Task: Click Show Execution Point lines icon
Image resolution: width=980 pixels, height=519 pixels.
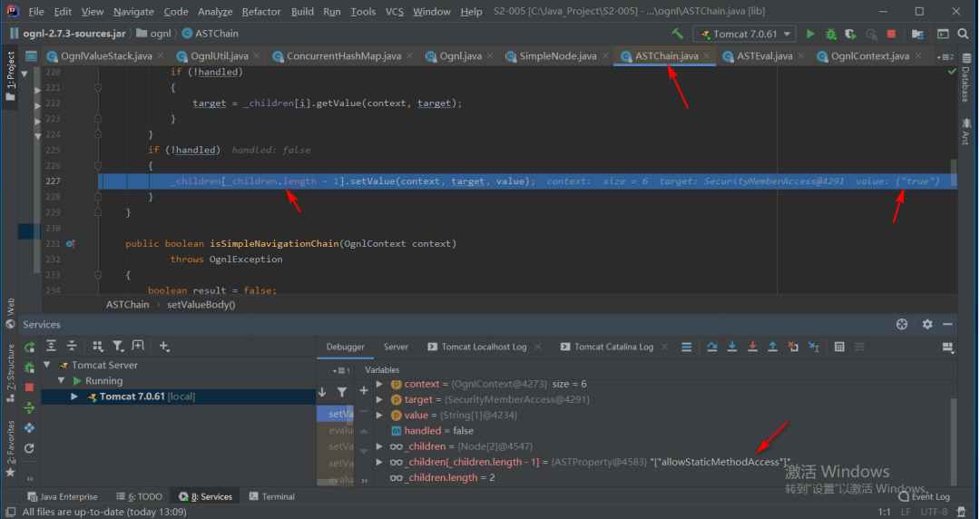Action: (686, 347)
